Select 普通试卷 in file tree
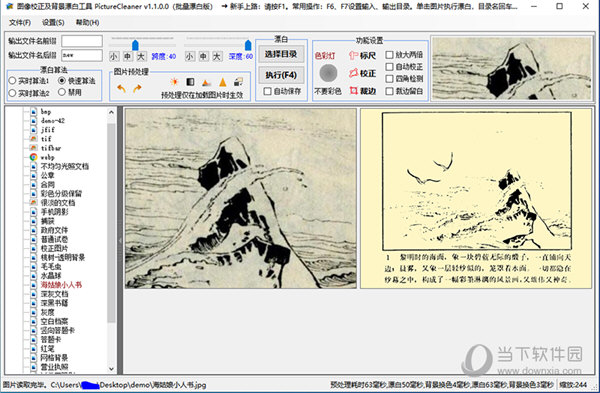600x393 pixels. 54,239
